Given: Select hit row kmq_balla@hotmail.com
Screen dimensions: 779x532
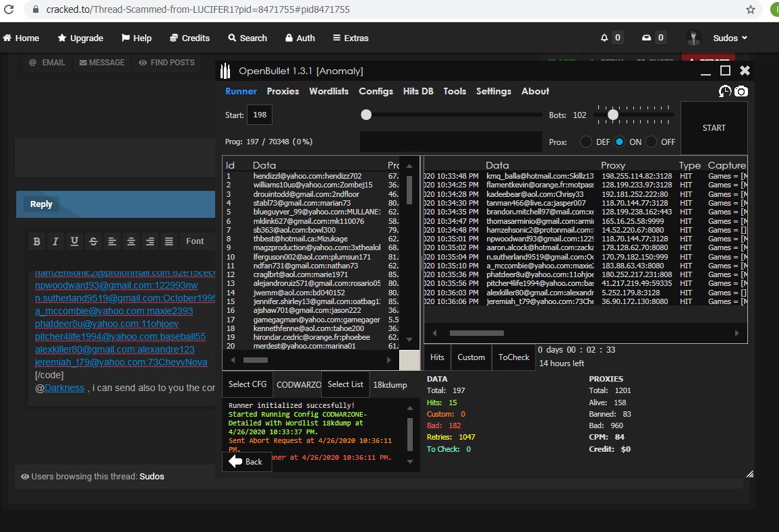Looking at the screenshot, I should pyautogui.click(x=585, y=176).
